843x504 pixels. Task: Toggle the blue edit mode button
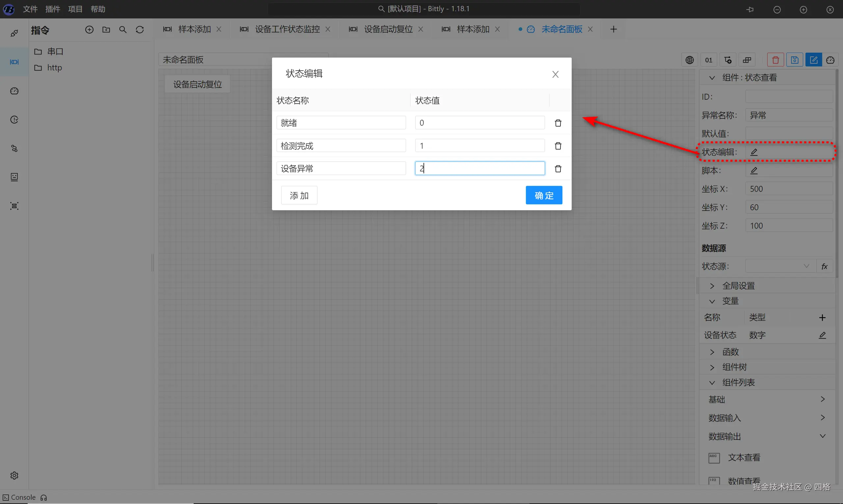[813, 60]
